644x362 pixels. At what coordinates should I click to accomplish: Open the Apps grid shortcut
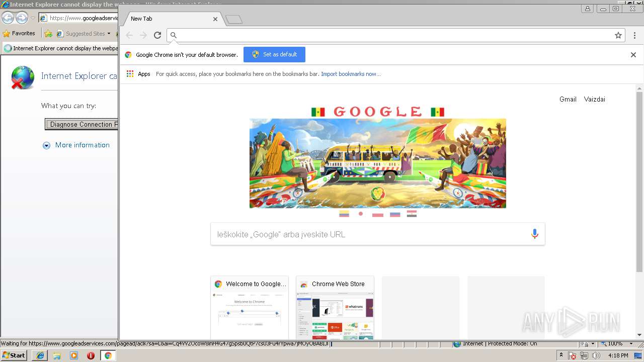coord(138,74)
